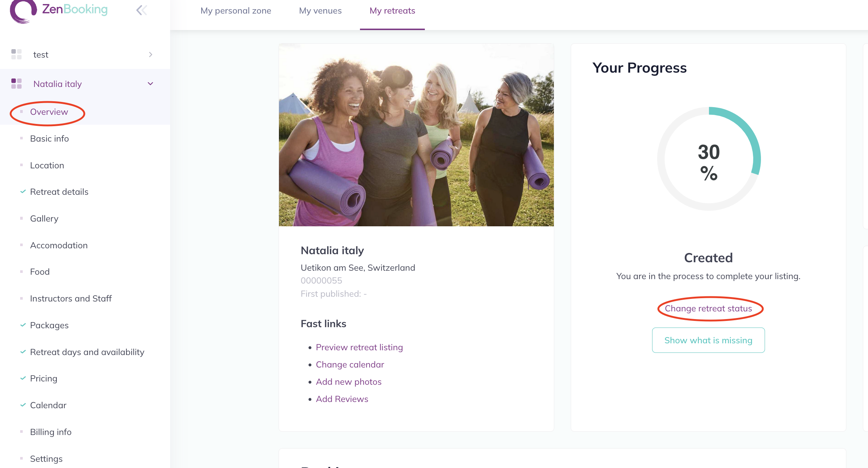The height and width of the screenshot is (468, 868).
Task: Click the checkmark icon next to Calendar
Action: 23,405
